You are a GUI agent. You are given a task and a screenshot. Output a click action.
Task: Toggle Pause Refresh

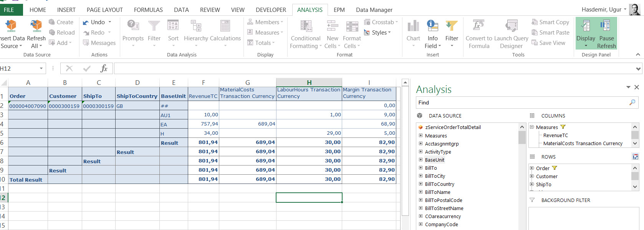pyautogui.click(x=606, y=26)
